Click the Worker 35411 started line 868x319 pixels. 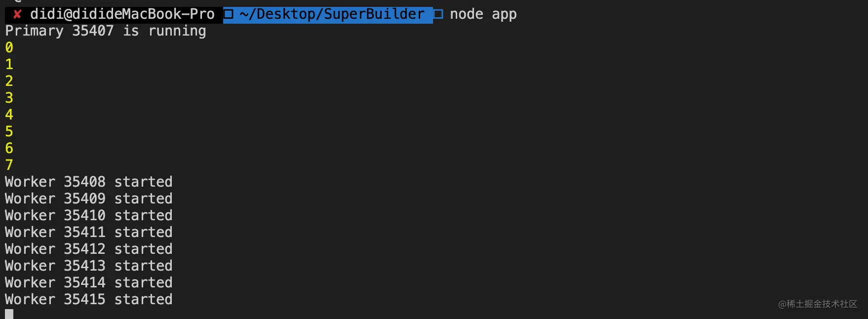[89, 233]
